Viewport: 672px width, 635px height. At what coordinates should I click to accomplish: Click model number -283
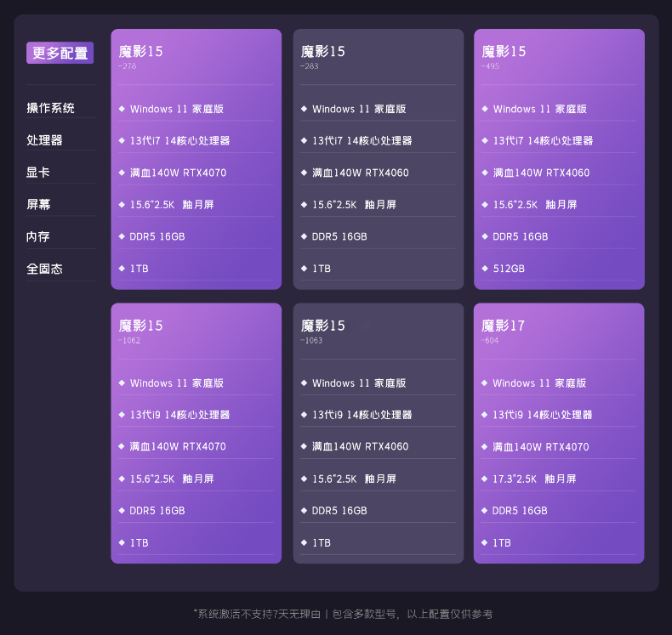point(310,66)
